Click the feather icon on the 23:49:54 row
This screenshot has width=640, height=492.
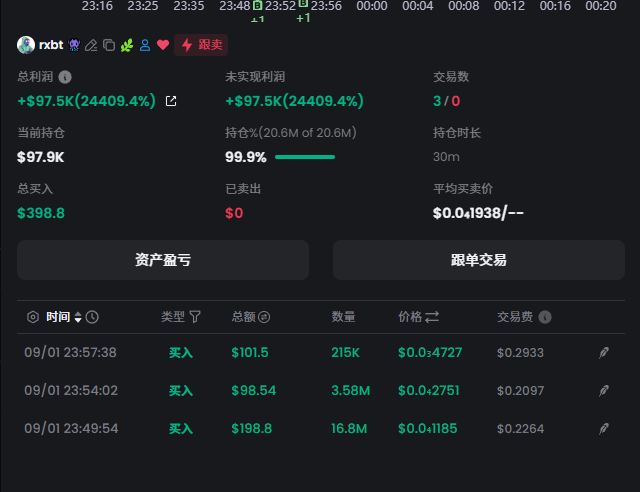[x=604, y=428]
